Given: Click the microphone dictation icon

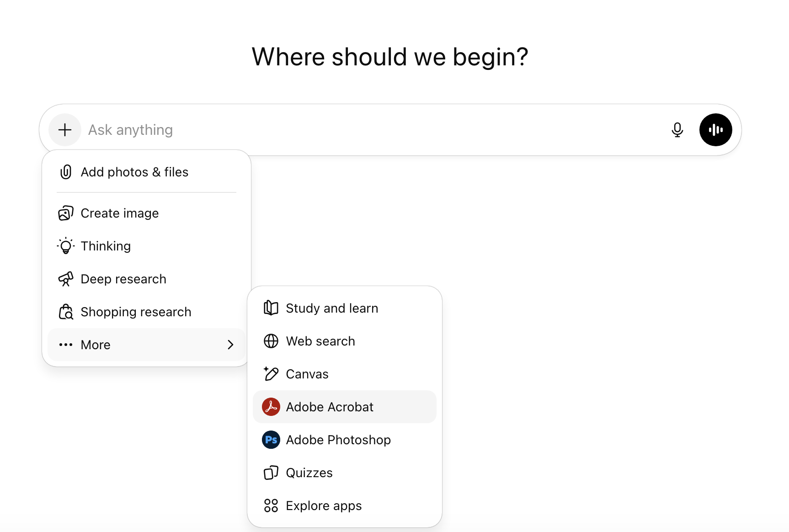Looking at the screenshot, I should point(677,130).
